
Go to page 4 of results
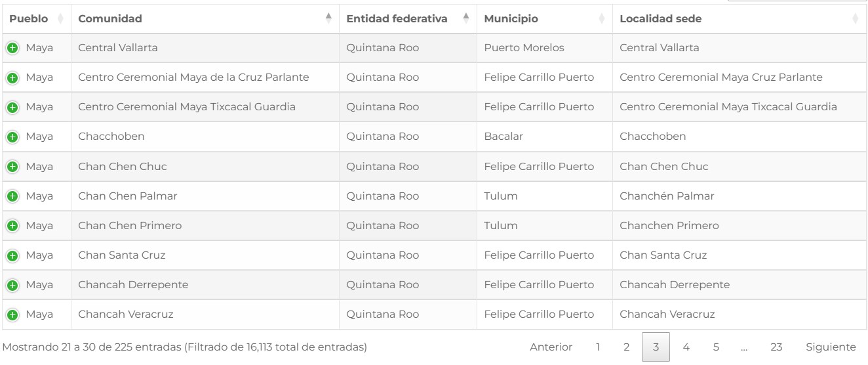point(686,347)
